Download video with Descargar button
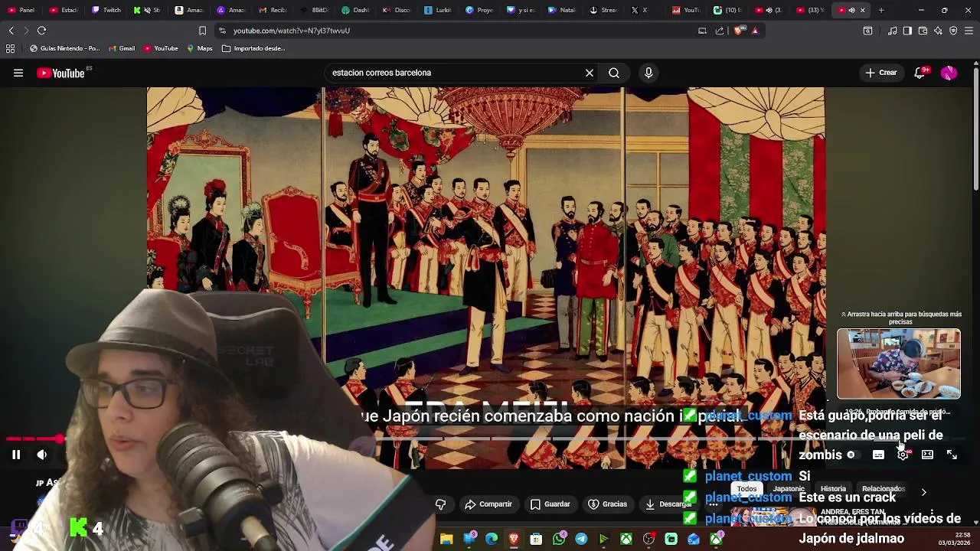The width and height of the screenshot is (980, 551). click(x=669, y=504)
